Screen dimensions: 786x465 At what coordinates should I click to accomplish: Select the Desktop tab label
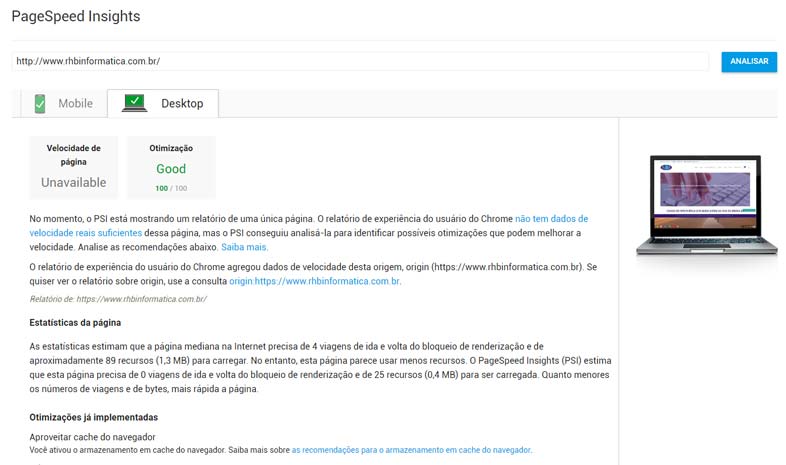pyautogui.click(x=182, y=104)
